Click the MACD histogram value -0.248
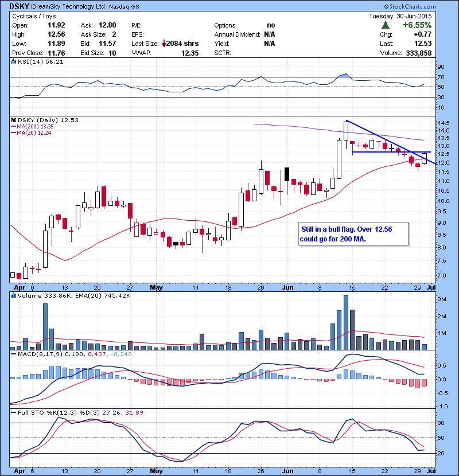 (x=121, y=354)
